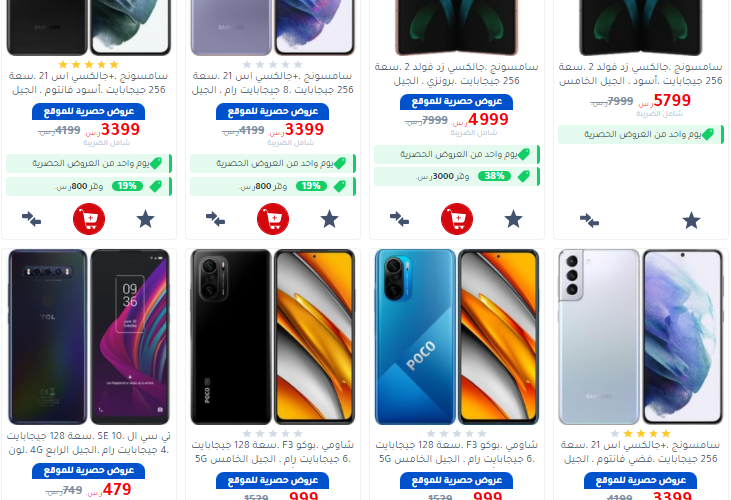Add Galaxy S21+ black phantom to cart
Image resolution: width=731 pixels, height=500 pixels.
click(x=89, y=219)
